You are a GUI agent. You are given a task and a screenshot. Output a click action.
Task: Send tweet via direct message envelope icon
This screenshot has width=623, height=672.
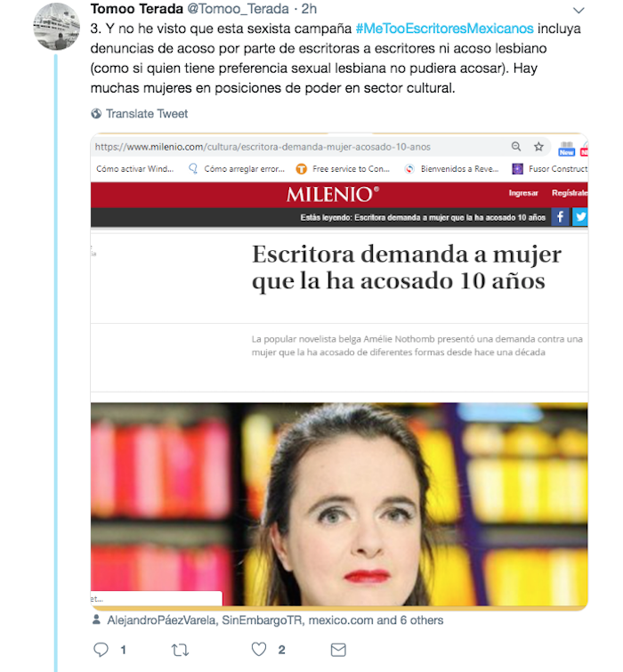[338, 650]
